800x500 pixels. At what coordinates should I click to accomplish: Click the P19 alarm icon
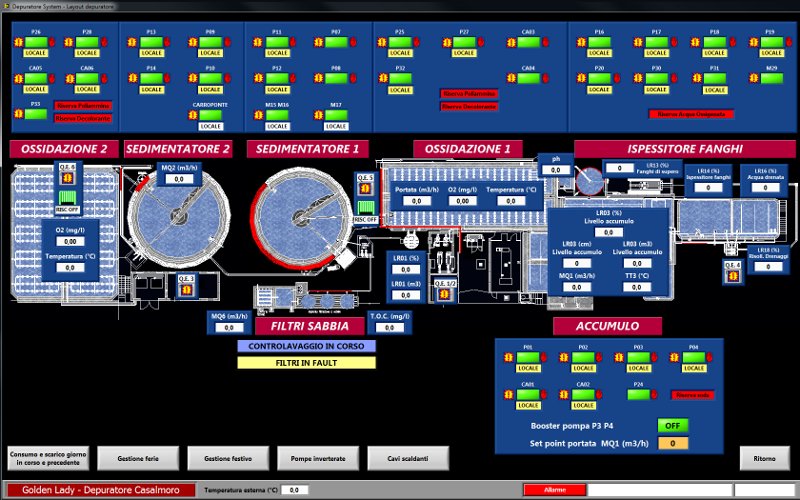[x=754, y=42]
